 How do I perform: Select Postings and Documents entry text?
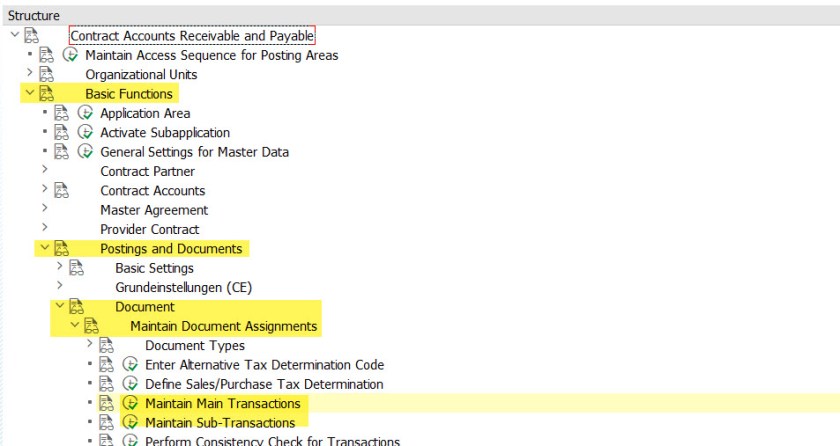point(171,248)
